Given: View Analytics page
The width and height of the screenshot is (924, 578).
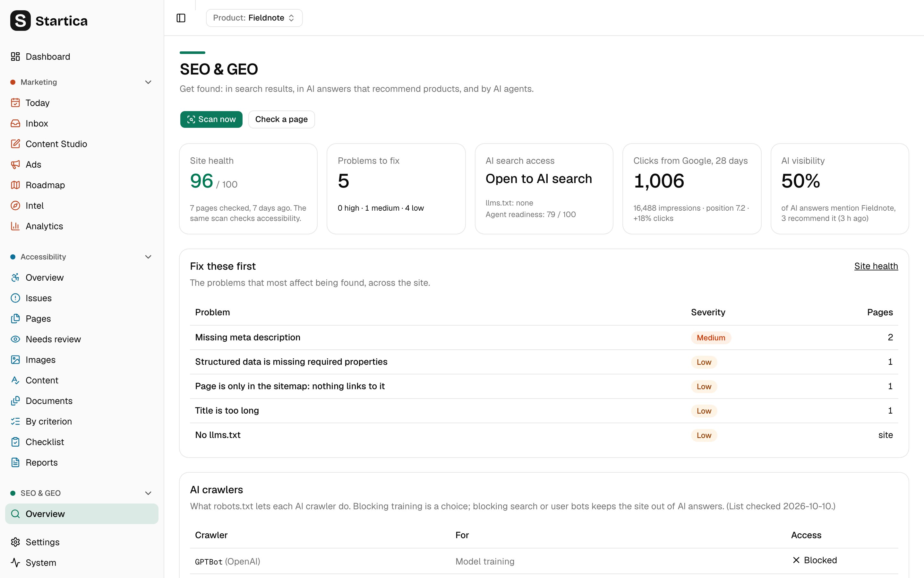Looking at the screenshot, I should [x=82, y=226].
